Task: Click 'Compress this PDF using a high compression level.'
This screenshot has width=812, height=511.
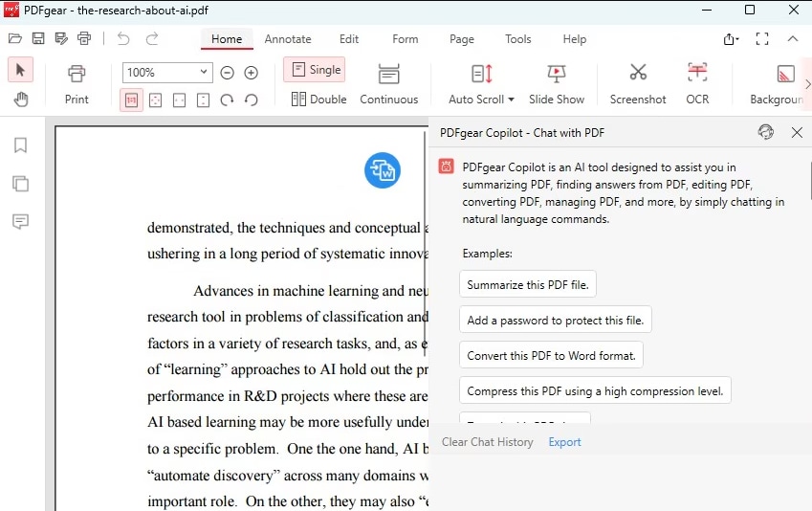Action: point(595,390)
